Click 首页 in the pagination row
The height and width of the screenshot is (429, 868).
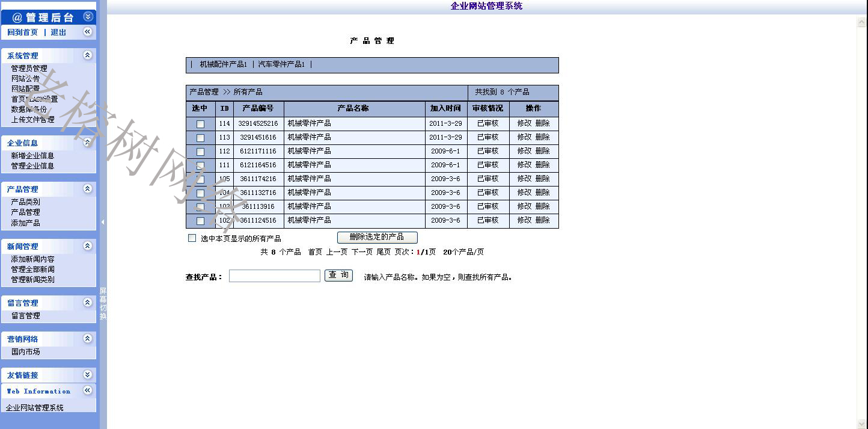point(315,252)
